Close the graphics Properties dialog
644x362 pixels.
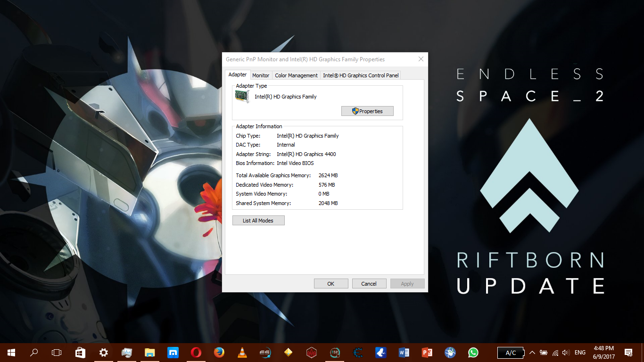pos(421,59)
